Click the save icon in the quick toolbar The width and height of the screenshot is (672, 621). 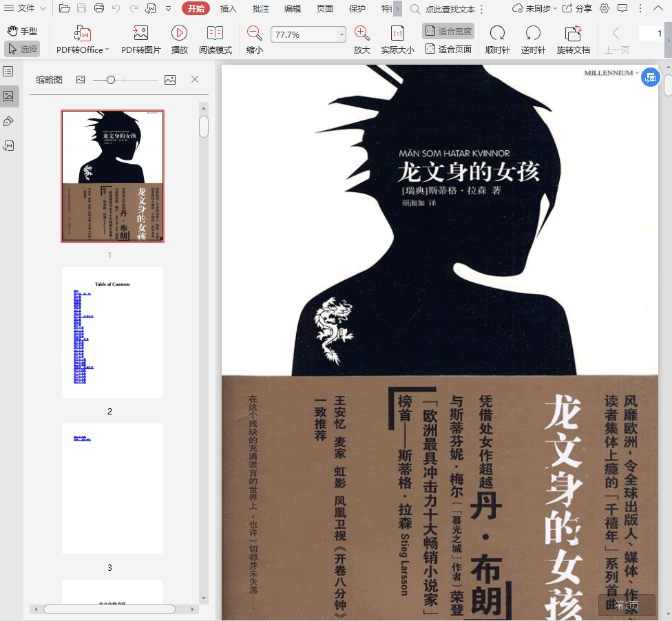(81, 8)
